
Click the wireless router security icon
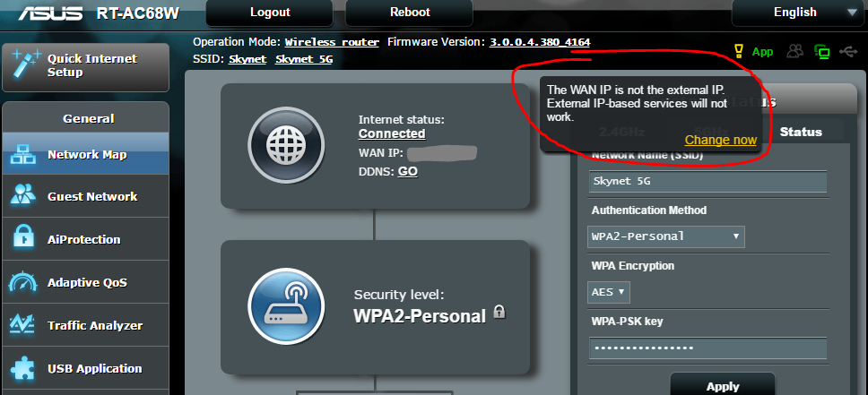coord(286,306)
